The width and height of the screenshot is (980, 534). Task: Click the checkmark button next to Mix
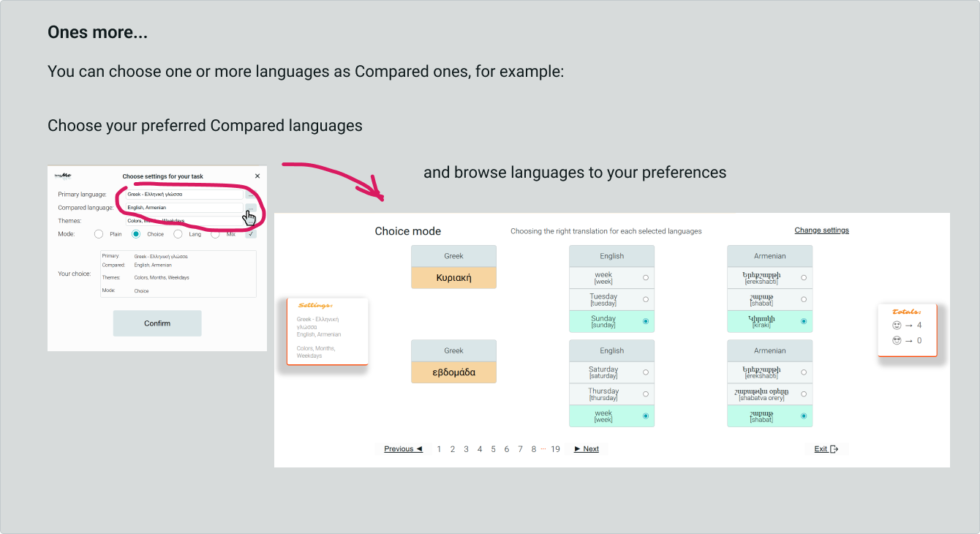click(251, 234)
